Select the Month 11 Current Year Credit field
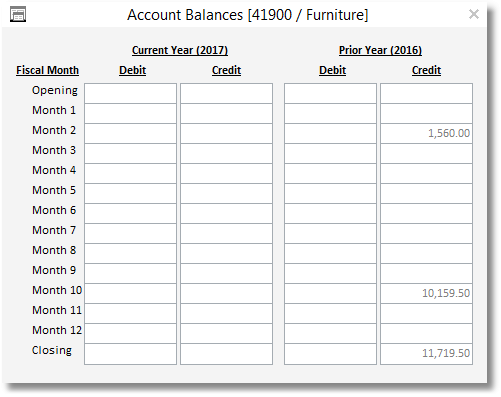This screenshot has height=397, width=501. click(x=226, y=313)
